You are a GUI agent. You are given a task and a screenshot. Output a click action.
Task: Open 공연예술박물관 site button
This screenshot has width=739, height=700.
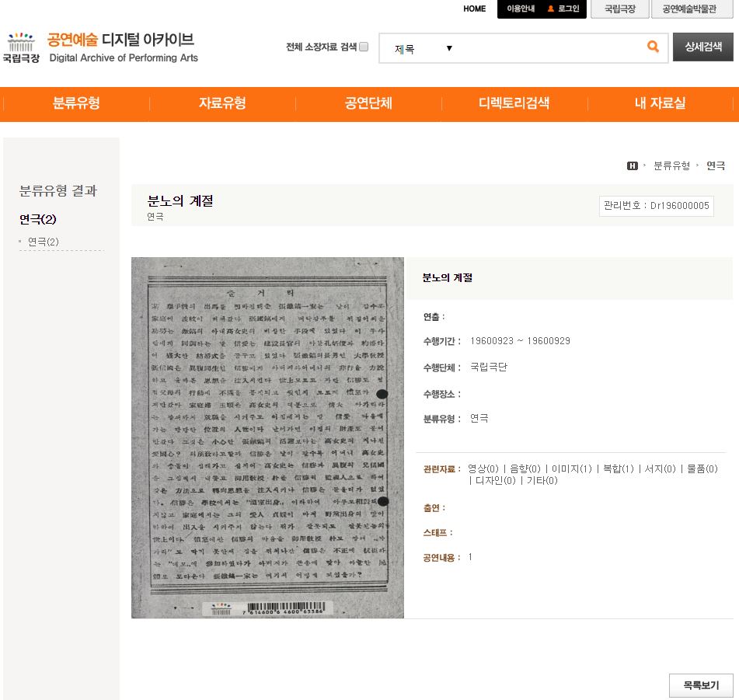tap(689, 9)
